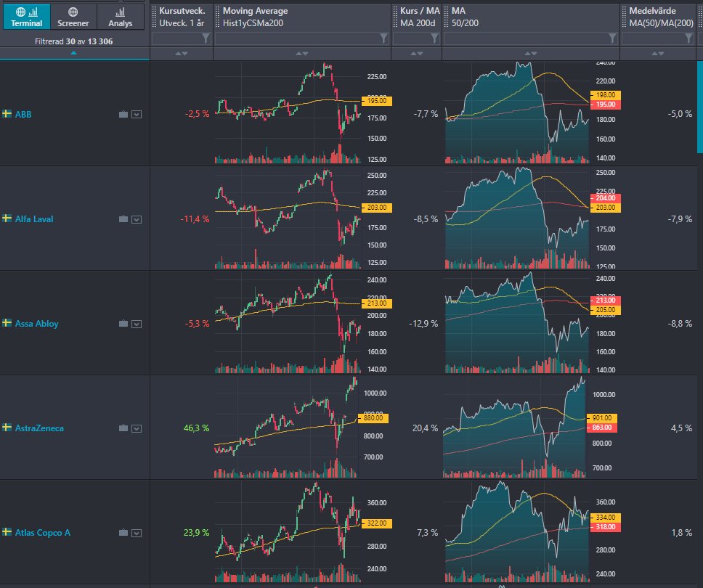Click the funnel filter icon under Kursutveck.
The height and width of the screenshot is (588, 703).
(206, 38)
